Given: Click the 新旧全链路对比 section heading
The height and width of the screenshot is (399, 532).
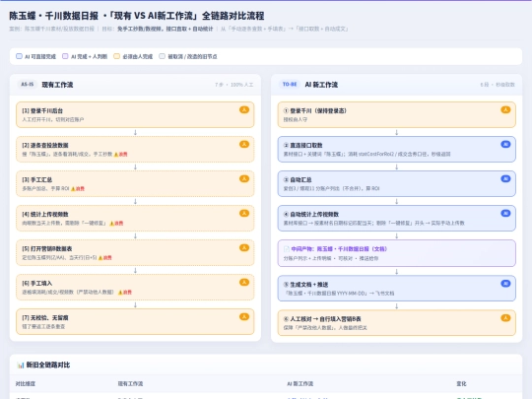Looking at the screenshot, I should pyautogui.click(x=48, y=366).
